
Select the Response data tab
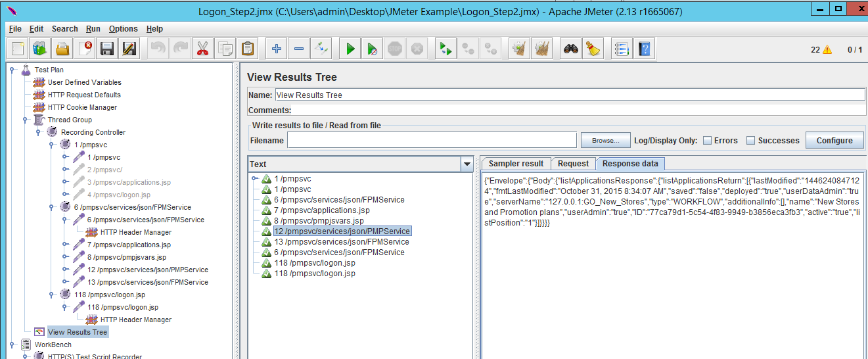(x=630, y=164)
